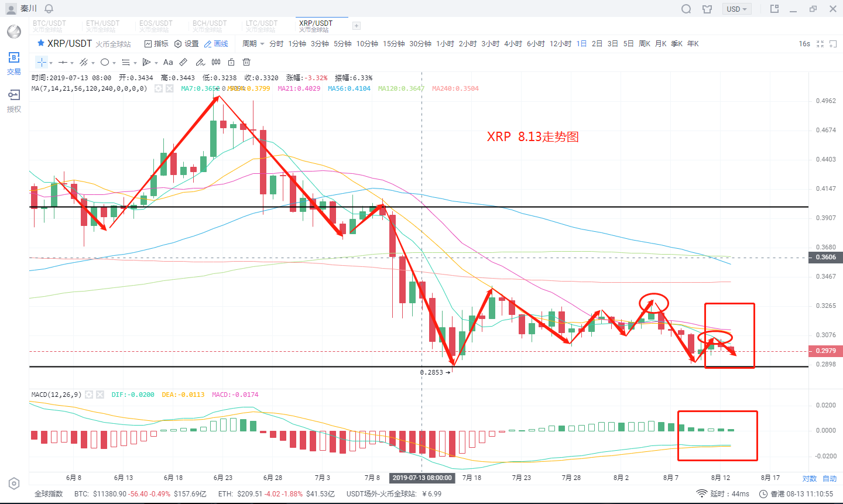Expand the ellipse tool dropdown arrow
This screenshot has width=843, height=504.
pos(114,63)
